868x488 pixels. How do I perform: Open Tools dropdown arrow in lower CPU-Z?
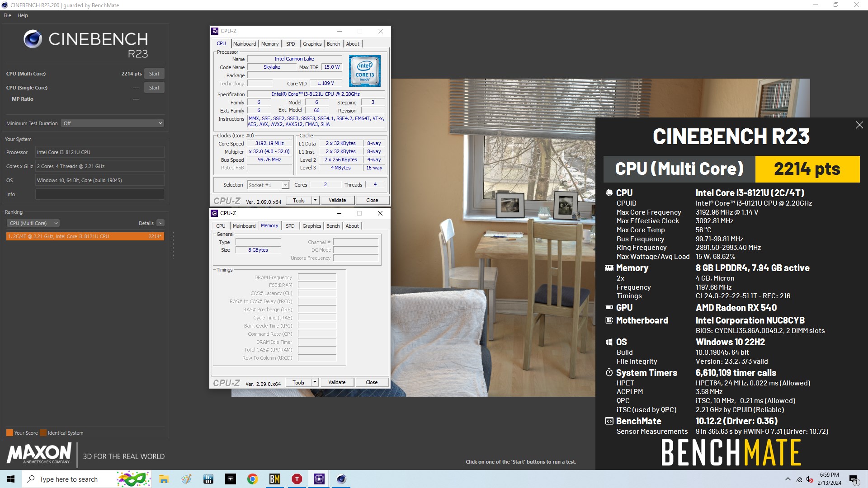point(315,382)
